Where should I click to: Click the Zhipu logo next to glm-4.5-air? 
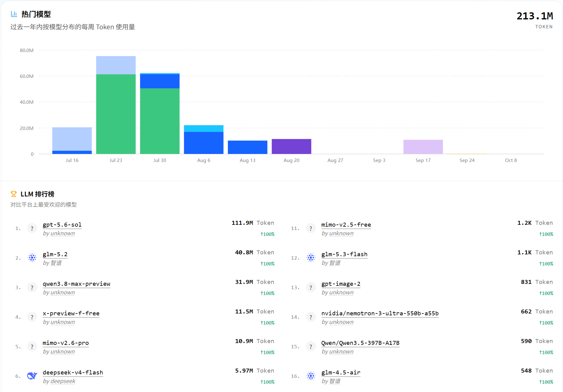(311, 376)
